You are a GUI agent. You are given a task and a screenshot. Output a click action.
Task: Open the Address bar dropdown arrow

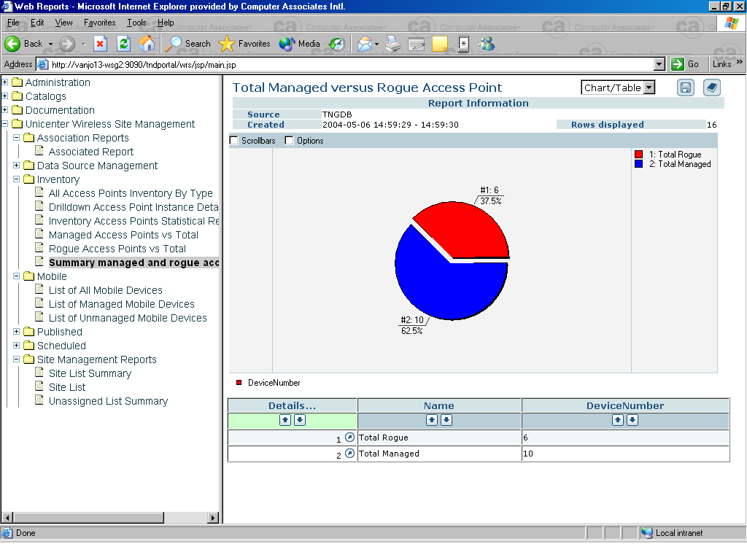659,64
